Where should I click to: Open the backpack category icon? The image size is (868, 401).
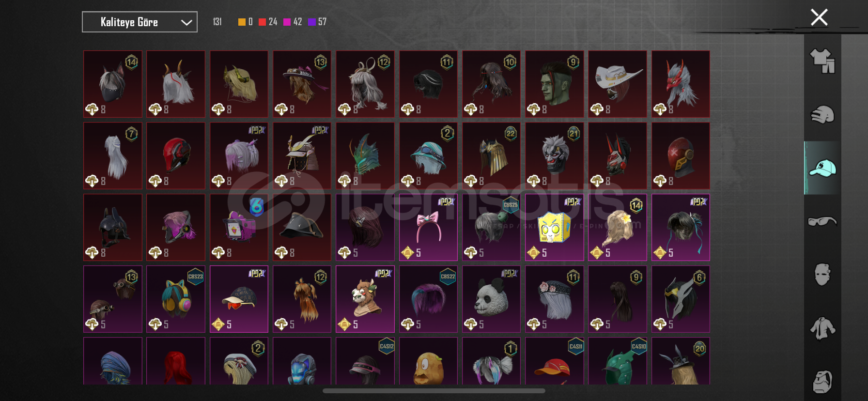pos(822,381)
